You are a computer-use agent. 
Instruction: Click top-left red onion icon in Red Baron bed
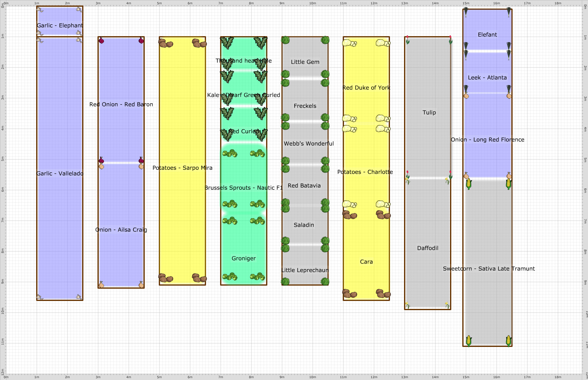pos(101,40)
